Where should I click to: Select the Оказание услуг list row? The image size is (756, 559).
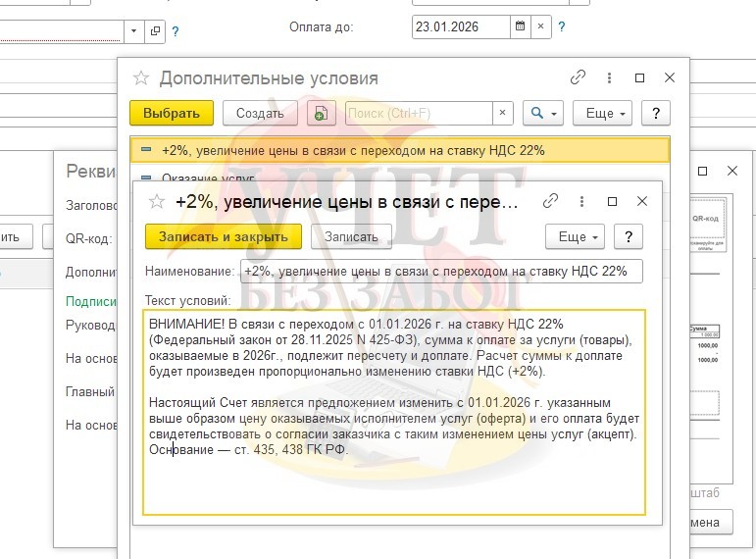click(x=195, y=178)
